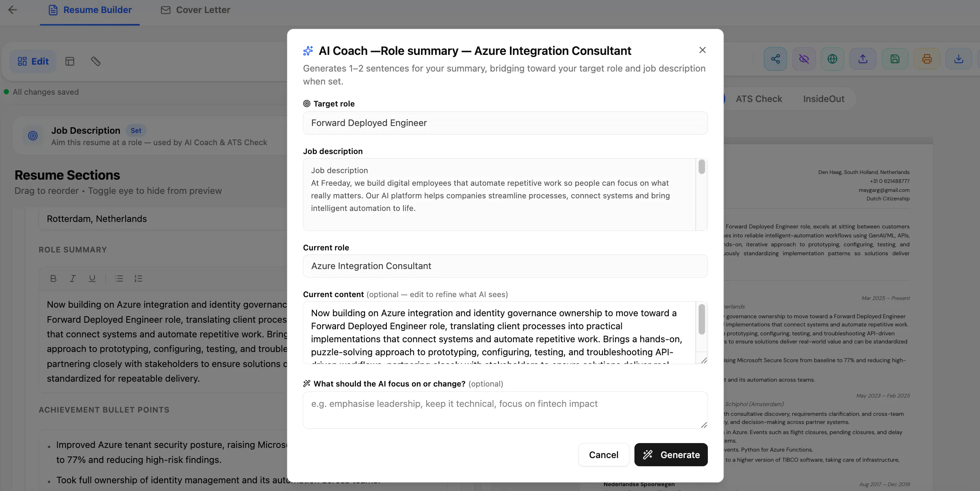Click the globe icon in toolbar
The width and height of the screenshot is (980, 491).
[832, 59]
